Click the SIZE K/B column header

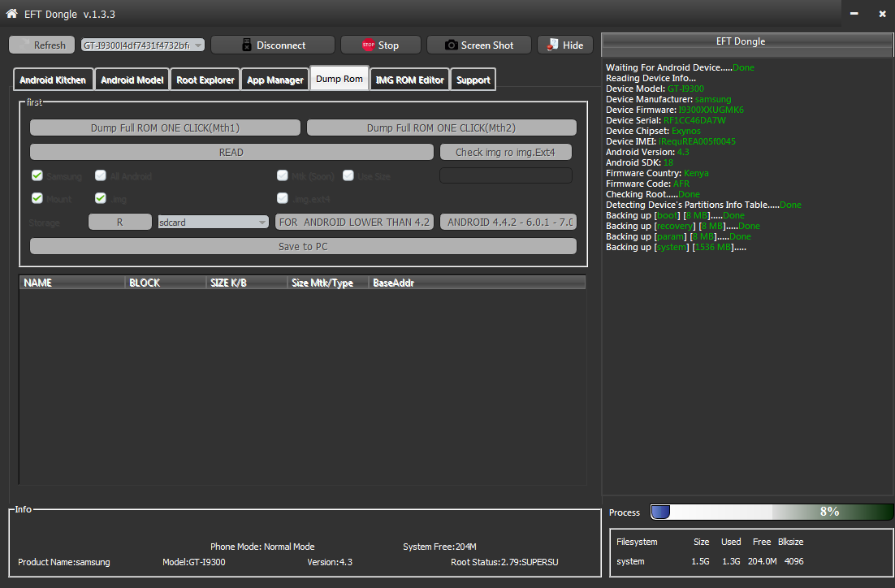tap(247, 283)
